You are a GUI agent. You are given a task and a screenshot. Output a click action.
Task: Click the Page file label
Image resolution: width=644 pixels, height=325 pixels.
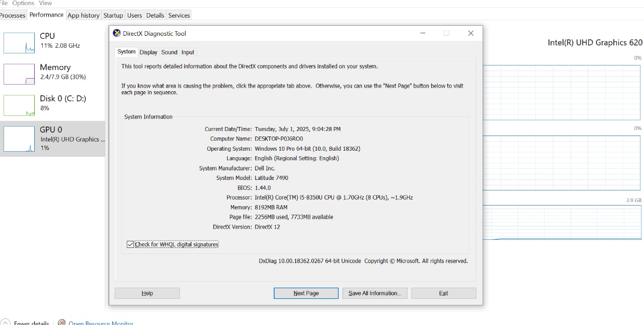point(241,217)
